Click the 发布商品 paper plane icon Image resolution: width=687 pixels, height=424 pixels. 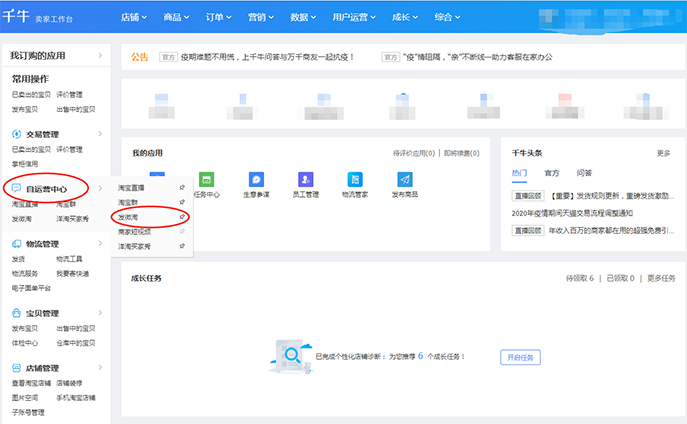[405, 179]
